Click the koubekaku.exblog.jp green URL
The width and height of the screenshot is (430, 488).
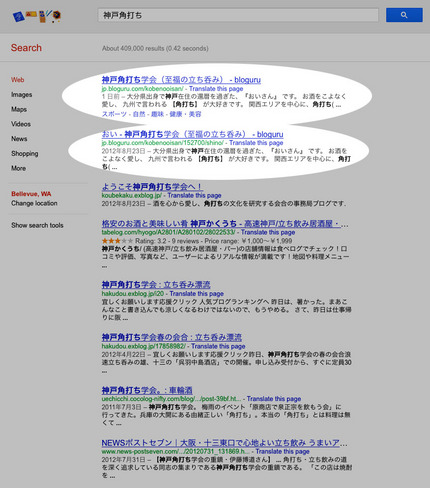pyautogui.click(x=132, y=195)
